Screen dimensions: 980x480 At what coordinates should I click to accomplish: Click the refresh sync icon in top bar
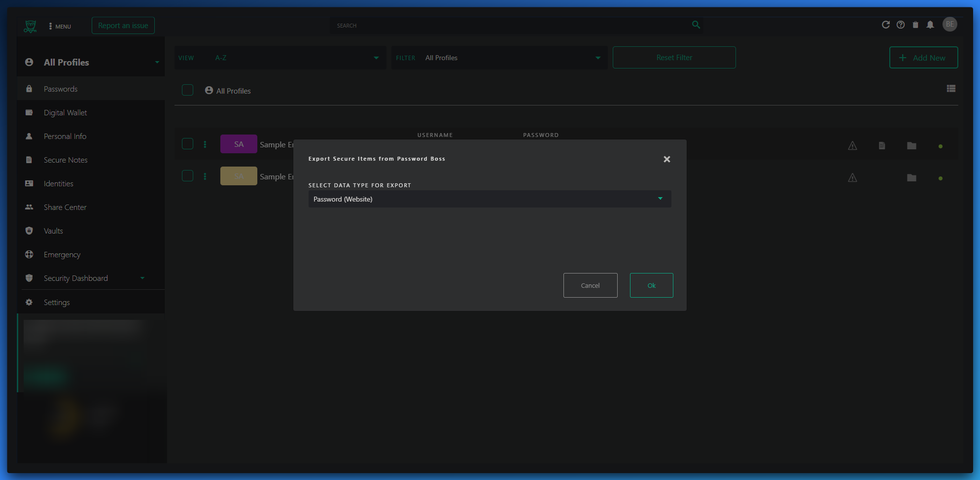[886, 25]
